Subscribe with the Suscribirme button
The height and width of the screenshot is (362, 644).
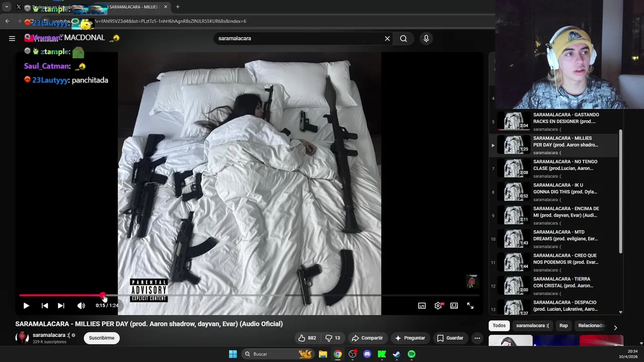[x=102, y=338]
